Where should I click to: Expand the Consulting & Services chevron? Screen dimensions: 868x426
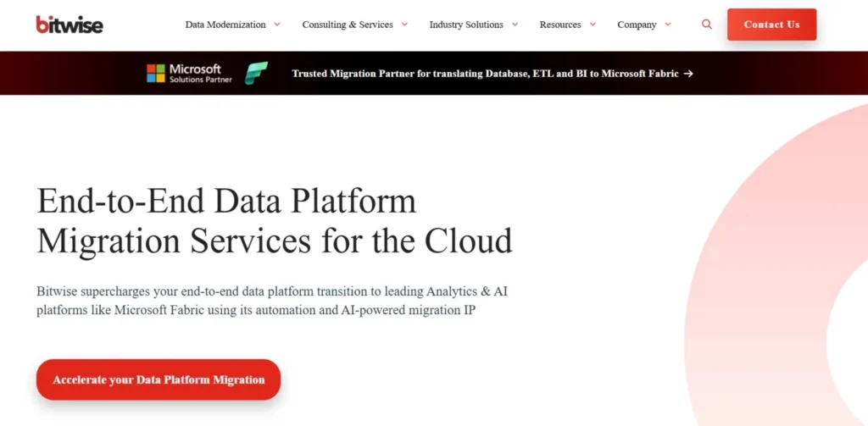[x=404, y=25]
